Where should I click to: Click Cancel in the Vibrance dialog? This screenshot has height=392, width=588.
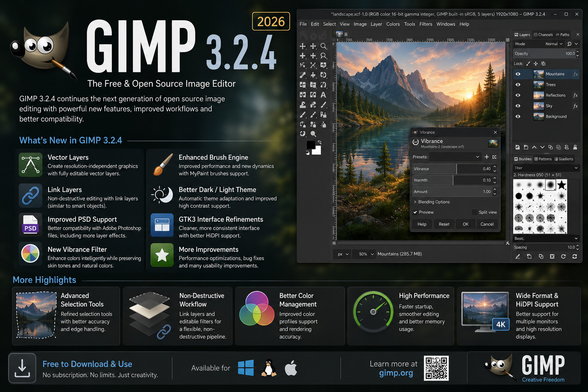pos(487,224)
